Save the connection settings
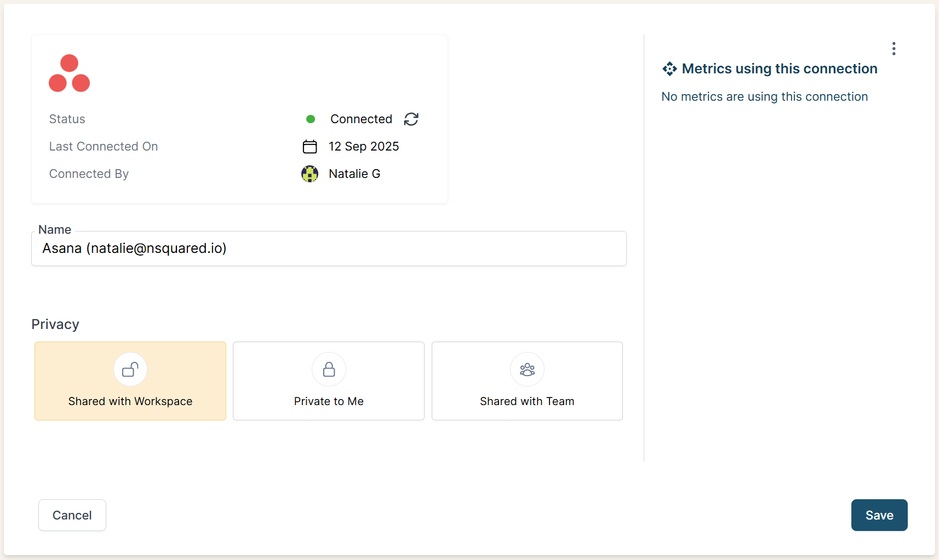 [x=879, y=515]
